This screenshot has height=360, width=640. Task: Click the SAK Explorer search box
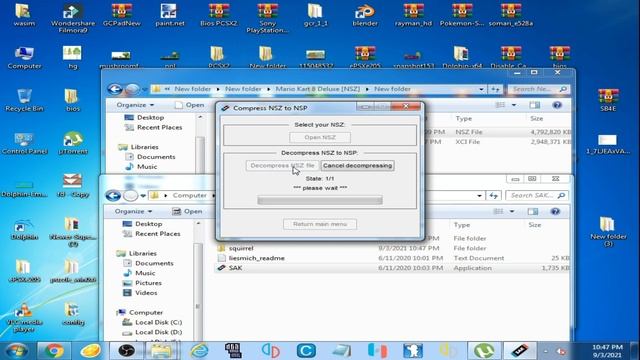tap(537, 196)
